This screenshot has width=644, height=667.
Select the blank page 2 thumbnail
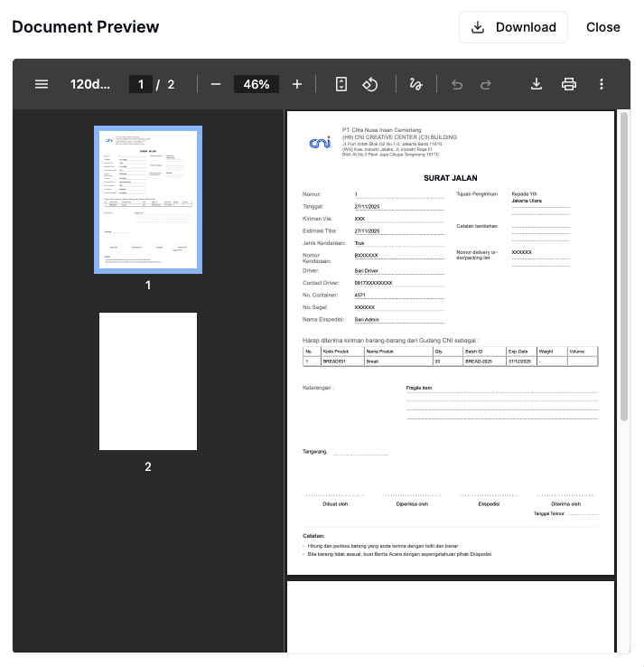point(148,381)
